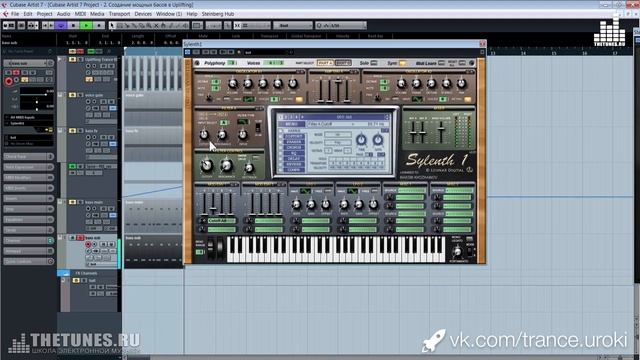The image size is (640, 360).
Task: Toggle the Filter A slope switch
Action: [258, 128]
